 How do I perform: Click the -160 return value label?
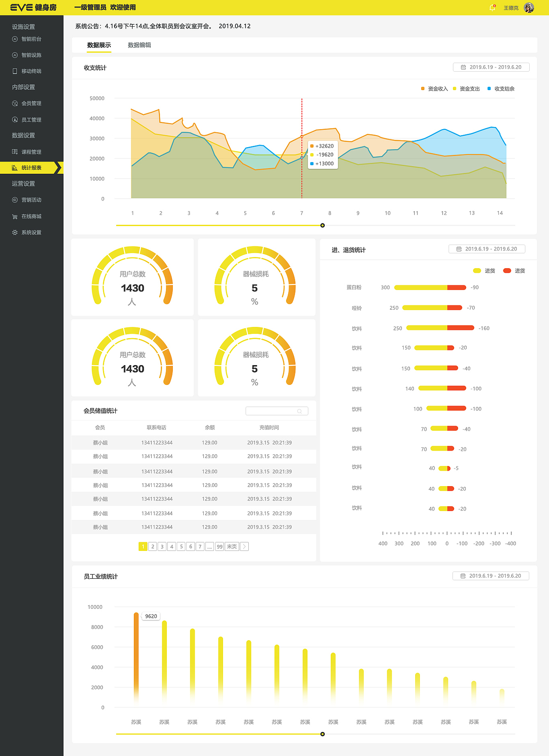(x=484, y=328)
